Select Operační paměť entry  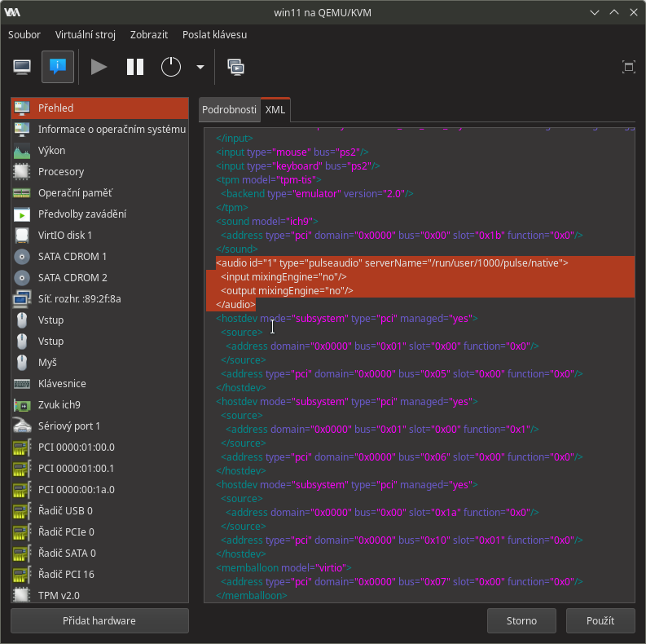[x=99, y=193]
